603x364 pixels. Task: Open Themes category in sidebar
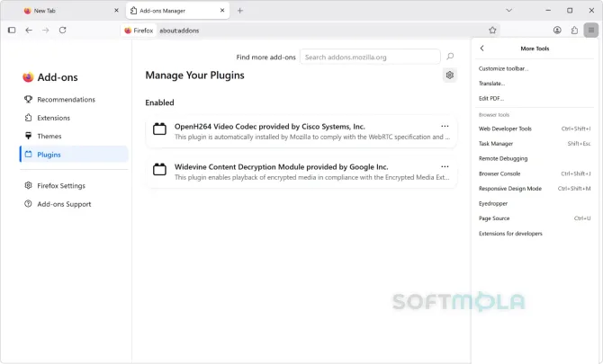[x=74, y=136]
